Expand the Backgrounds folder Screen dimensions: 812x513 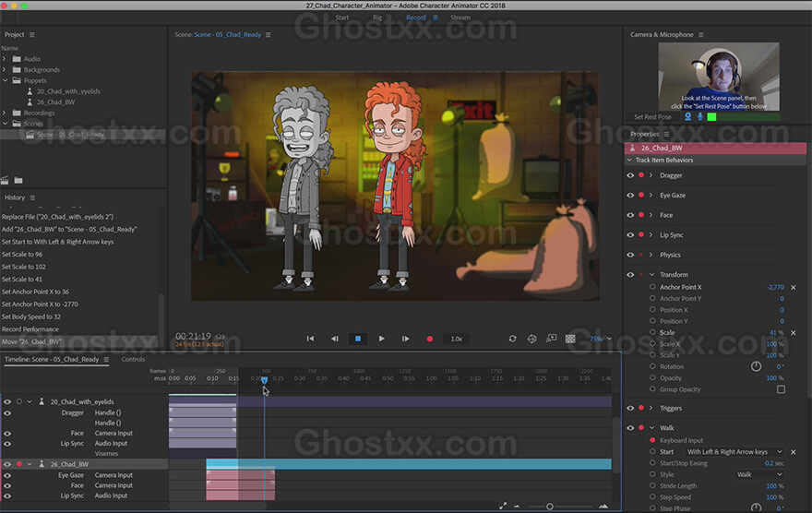coord(5,70)
